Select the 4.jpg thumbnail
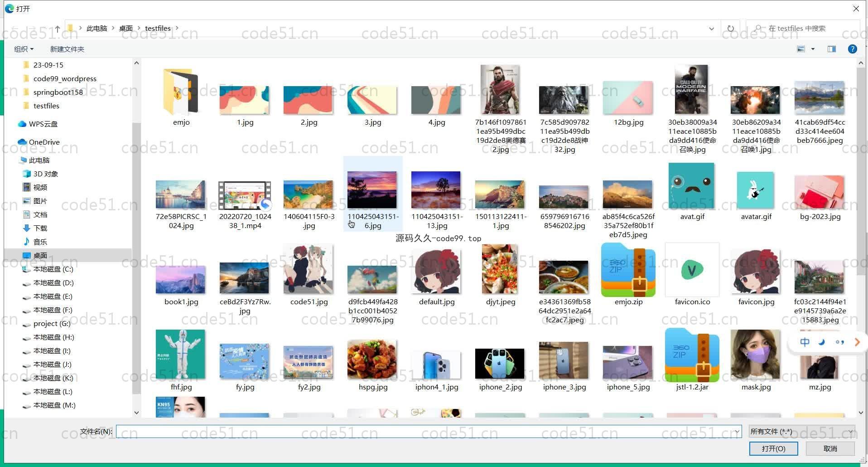Viewport: 868px width, 467px height. (436, 100)
